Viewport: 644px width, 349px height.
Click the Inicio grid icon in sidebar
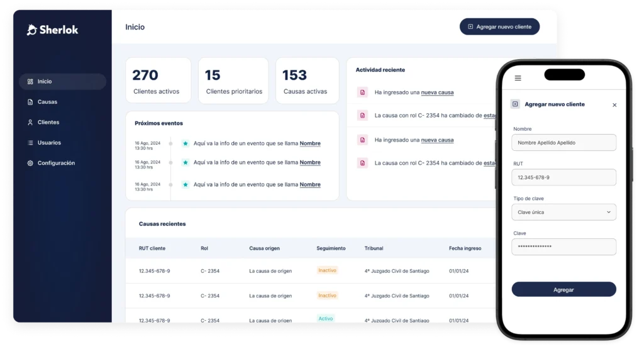click(x=30, y=82)
